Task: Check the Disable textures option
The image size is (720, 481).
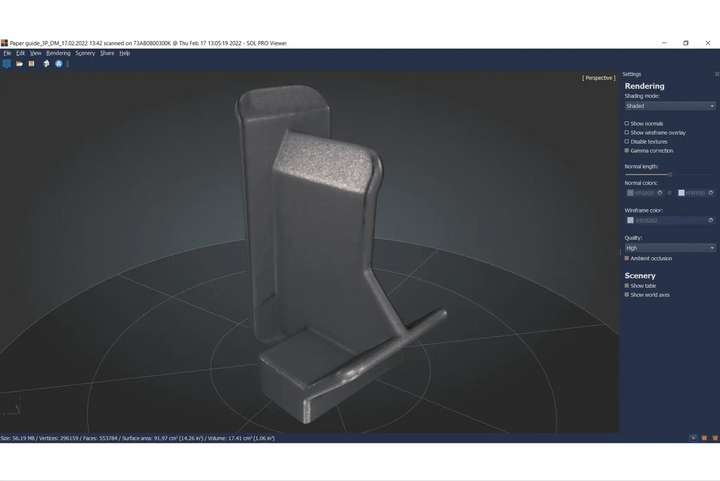Action: [x=626, y=141]
